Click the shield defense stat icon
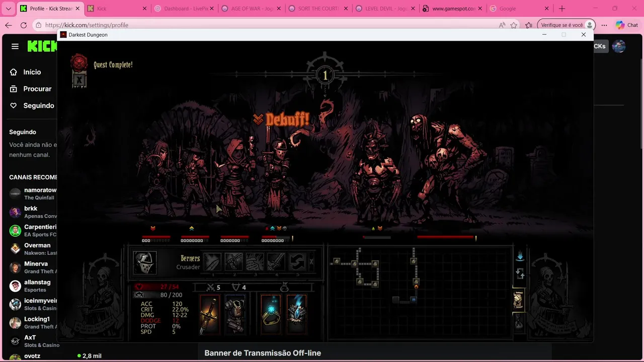This screenshot has width=644, height=362. pyautogui.click(x=235, y=288)
